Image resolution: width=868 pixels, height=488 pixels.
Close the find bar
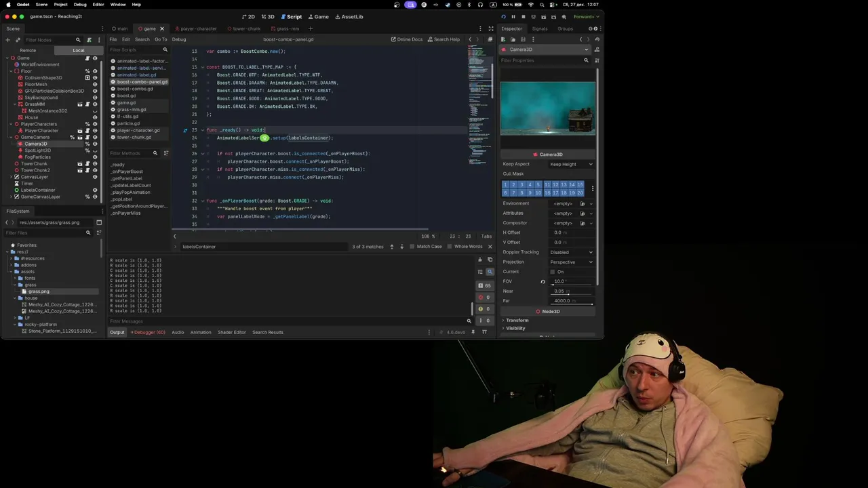point(490,247)
